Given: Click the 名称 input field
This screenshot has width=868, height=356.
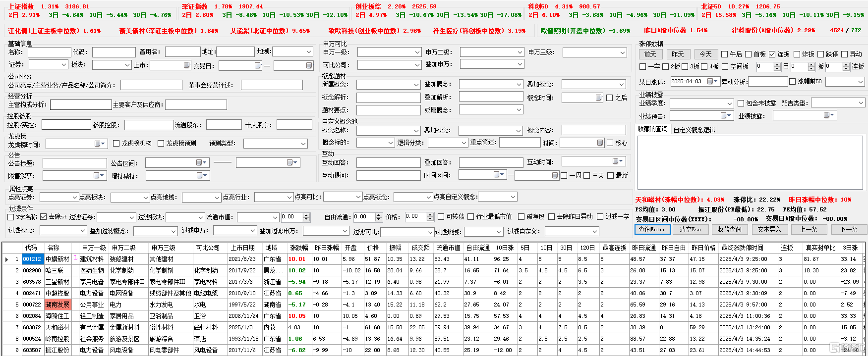Looking at the screenshot, I should [49, 52].
